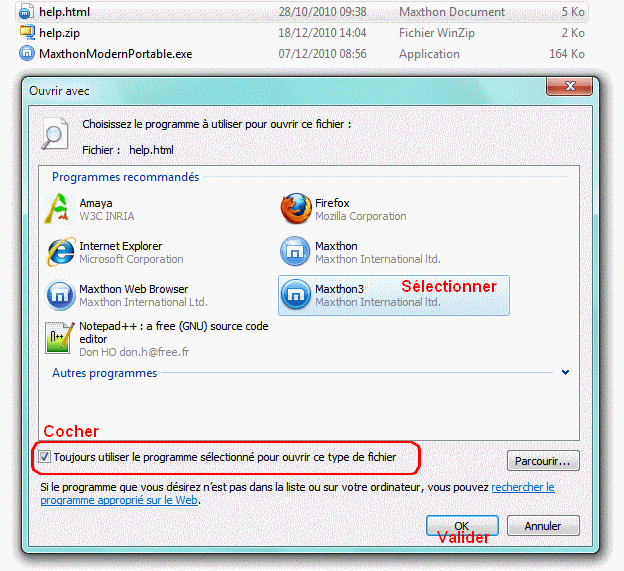Open the Parcourir... browse button
624x571 pixels.
coord(543,461)
